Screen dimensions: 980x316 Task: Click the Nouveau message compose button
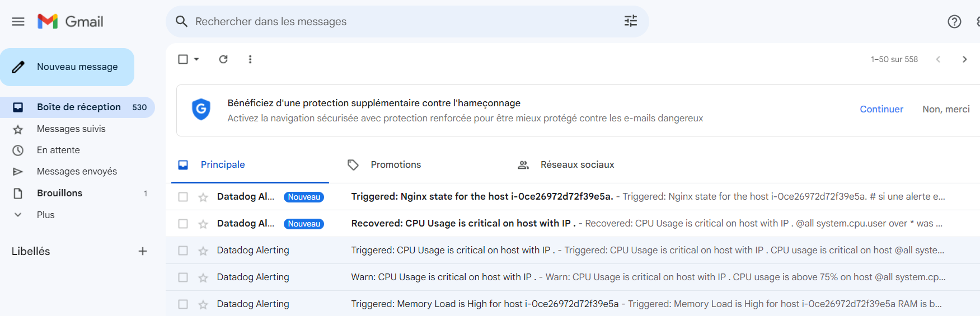67,67
